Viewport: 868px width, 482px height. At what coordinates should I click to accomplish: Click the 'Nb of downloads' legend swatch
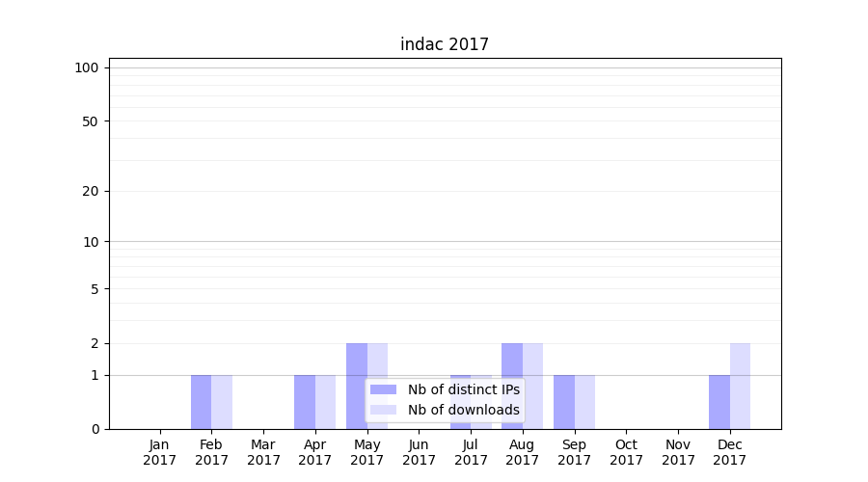pyautogui.click(x=383, y=410)
